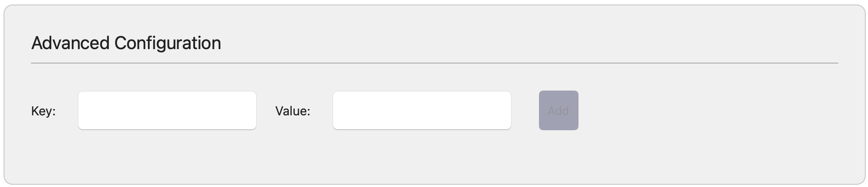The image size is (868, 187).
Task: Click the word "Advanced" in the title
Action: pos(71,43)
